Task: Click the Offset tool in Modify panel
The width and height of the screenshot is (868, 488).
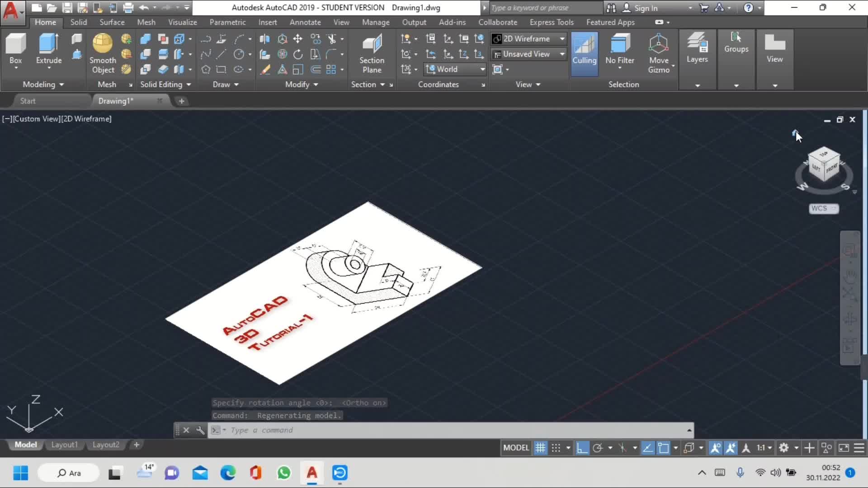Action: click(x=316, y=70)
